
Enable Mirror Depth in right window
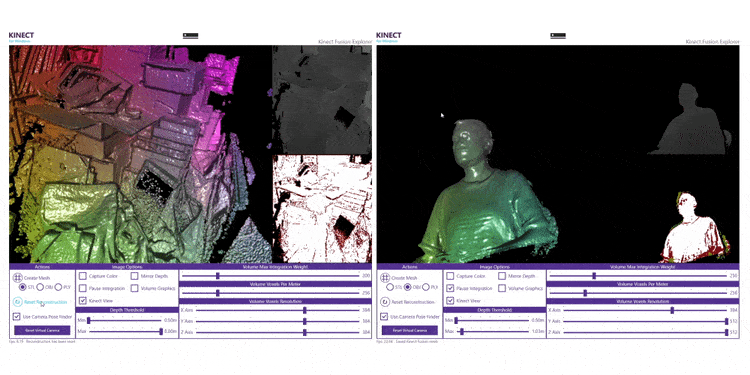(x=502, y=276)
